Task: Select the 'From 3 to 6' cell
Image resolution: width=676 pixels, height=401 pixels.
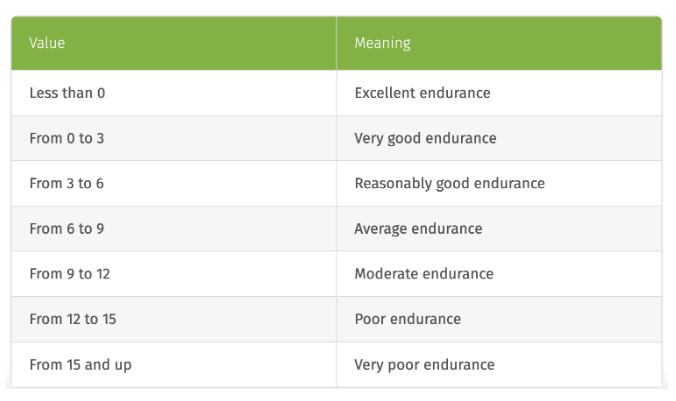Action: coord(174,183)
